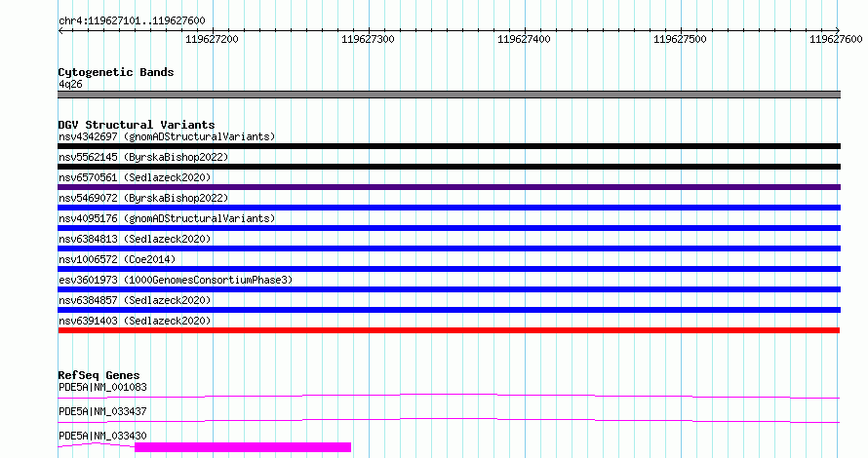Select the red bar under nsv6391403
Image resolution: width=868 pixels, height=458 pixels.
(x=449, y=330)
